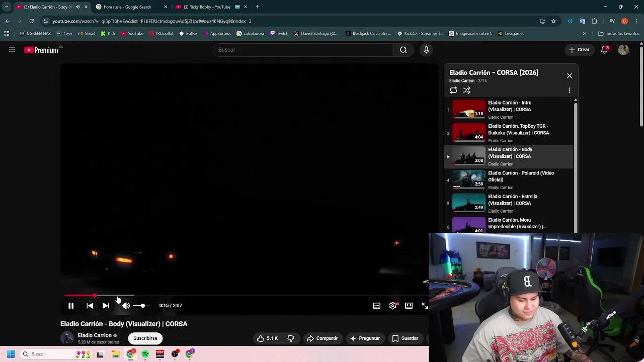This screenshot has height=362, width=644.
Task: Open Blackjack Calculator bookmark
Action: point(368,34)
